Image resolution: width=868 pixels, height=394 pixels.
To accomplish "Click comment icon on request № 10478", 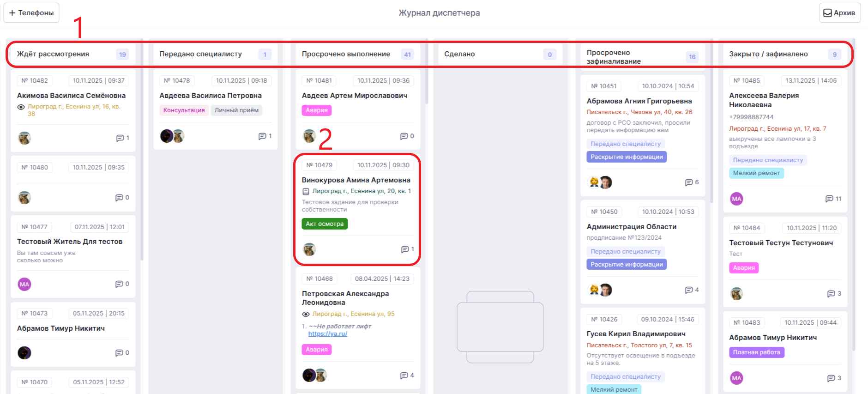I will click(x=262, y=136).
